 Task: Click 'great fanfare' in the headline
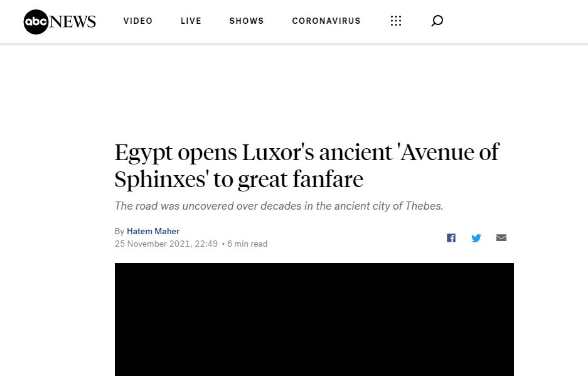301,180
